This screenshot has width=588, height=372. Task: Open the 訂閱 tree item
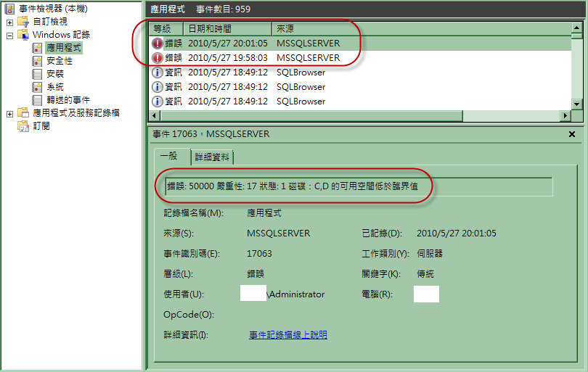point(41,126)
